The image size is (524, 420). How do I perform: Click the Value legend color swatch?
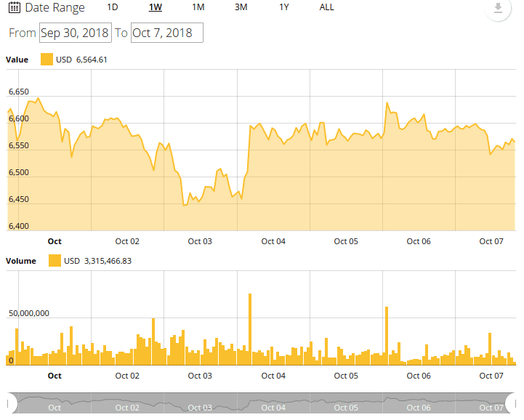pos(47,59)
